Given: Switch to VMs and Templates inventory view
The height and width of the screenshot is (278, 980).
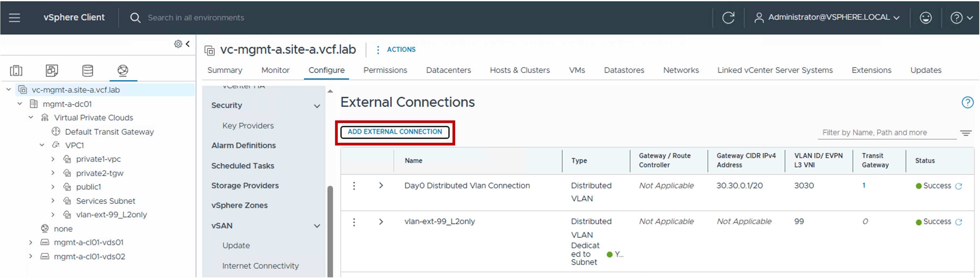Looking at the screenshot, I should pos(52,70).
